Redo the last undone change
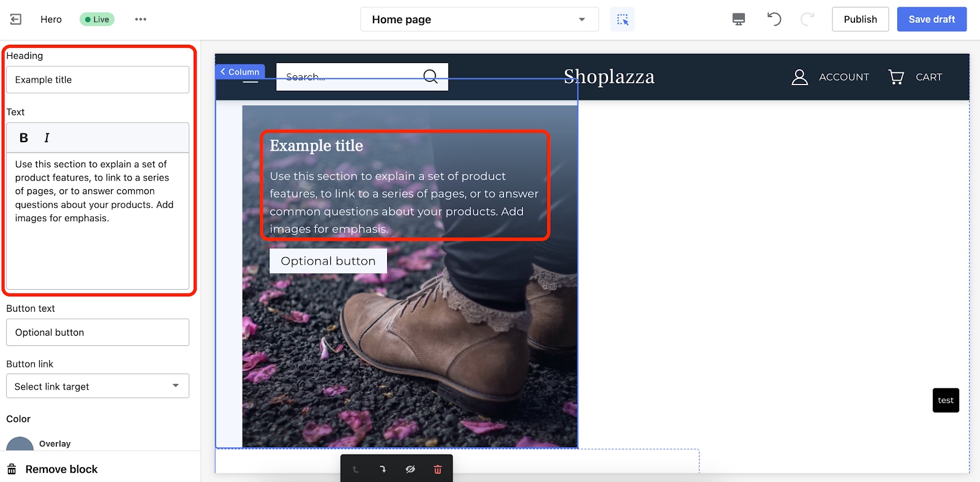The width and height of the screenshot is (980, 482). (x=808, y=19)
